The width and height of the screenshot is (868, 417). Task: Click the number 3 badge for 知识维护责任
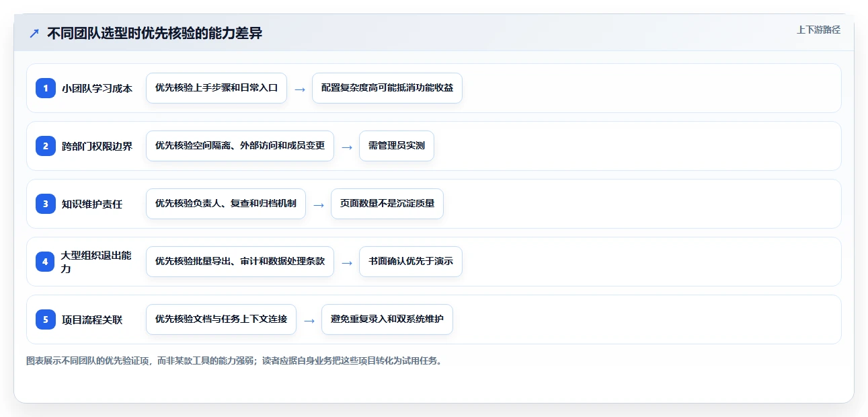coord(46,204)
